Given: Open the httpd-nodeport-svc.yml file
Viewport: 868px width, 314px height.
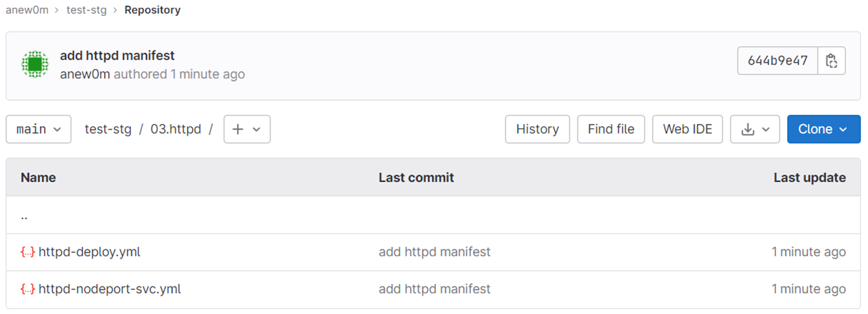Looking at the screenshot, I should (110, 289).
